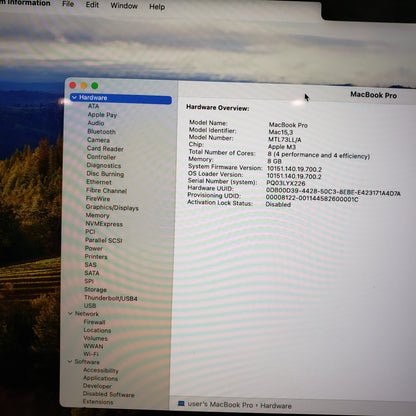Open the File menu
Viewport: 416px width, 416px height.
68,4
